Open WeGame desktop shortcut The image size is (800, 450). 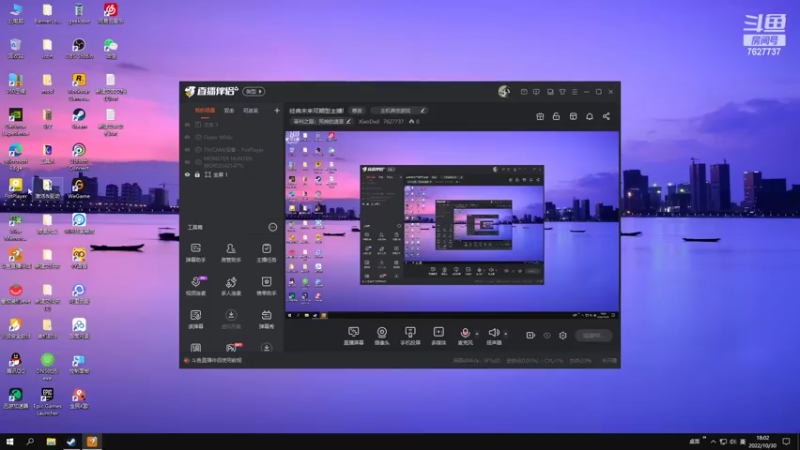point(79,188)
